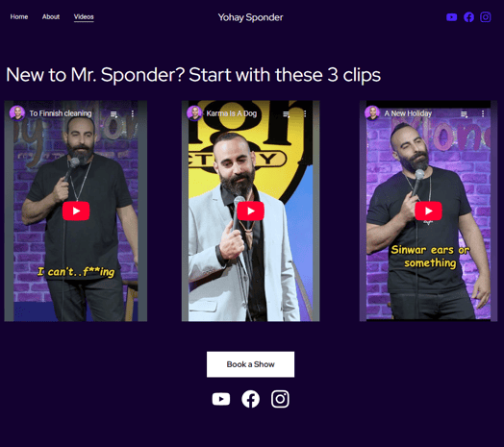
Task: Click the Yohay Sponder site title
Action: [x=250, y=17]
